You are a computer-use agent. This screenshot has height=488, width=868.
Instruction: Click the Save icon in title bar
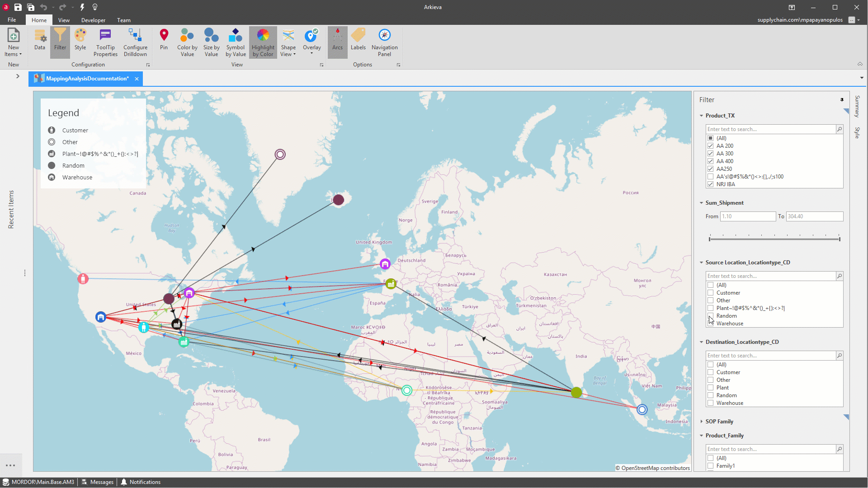[x=18, y=7]
